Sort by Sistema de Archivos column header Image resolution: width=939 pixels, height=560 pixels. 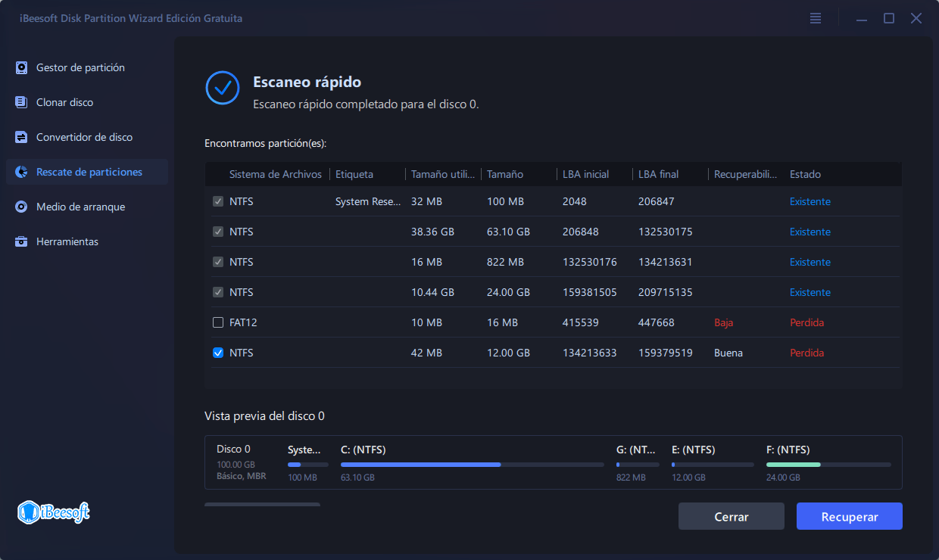tap(276, 175)
